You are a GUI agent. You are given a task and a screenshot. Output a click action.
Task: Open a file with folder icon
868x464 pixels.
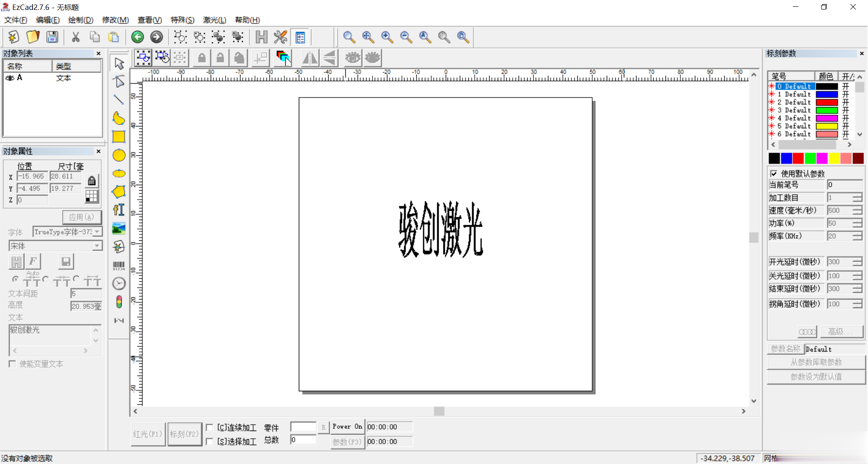pyautogui.click(x=33, y=37)
